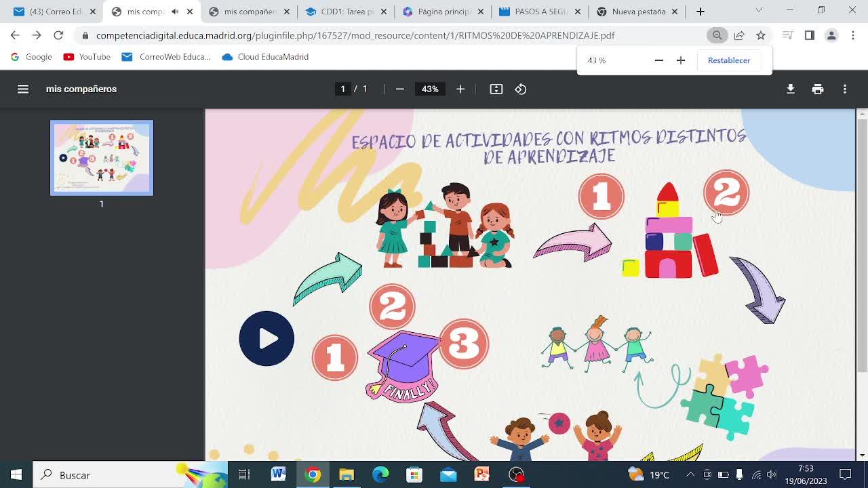868x488 pixels.
Task: Go back to the previous page
Action: [x=15, y=35]
